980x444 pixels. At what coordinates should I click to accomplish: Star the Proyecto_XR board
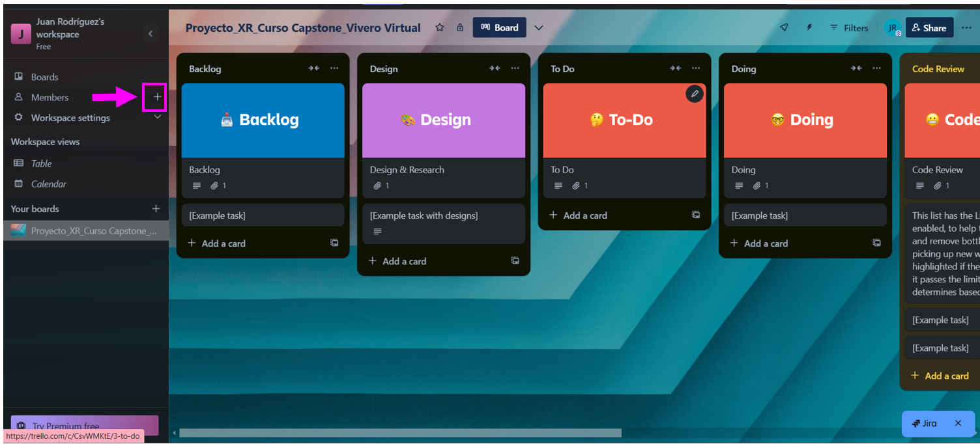439,27
